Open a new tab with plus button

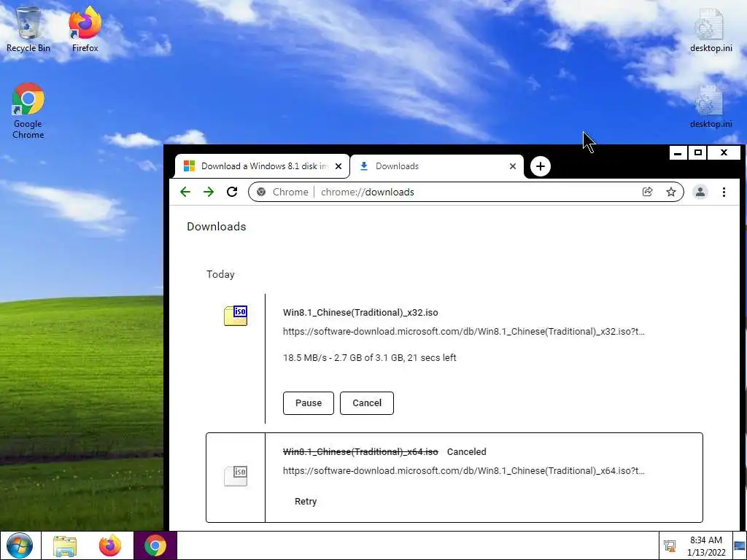[541, 166]
